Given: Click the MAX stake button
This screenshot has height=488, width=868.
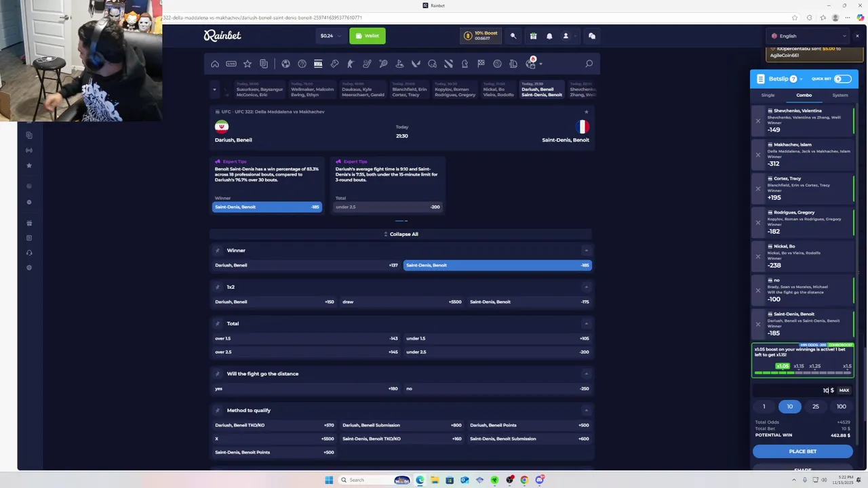Looking at the screenshot, I should point(844,390).
